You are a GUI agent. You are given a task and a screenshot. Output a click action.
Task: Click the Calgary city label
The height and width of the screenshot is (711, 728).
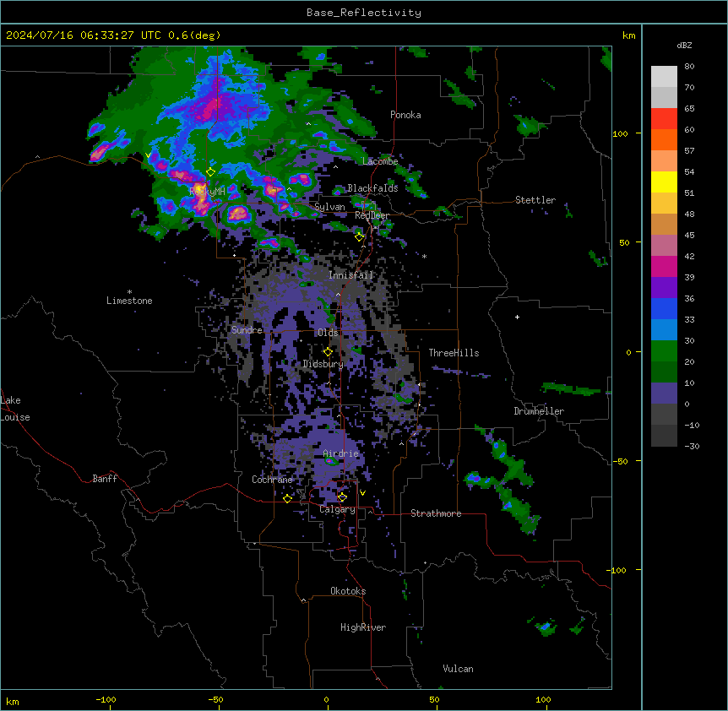pyautogui.click(x=337, y=509)
